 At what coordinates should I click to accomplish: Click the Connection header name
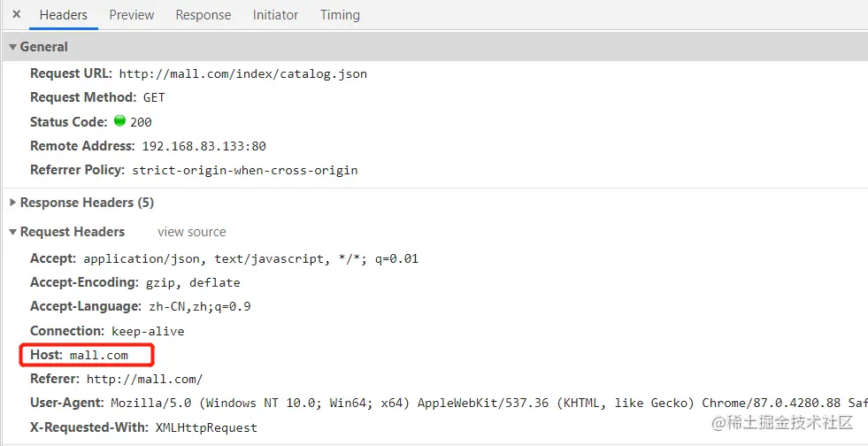[67, 331]
